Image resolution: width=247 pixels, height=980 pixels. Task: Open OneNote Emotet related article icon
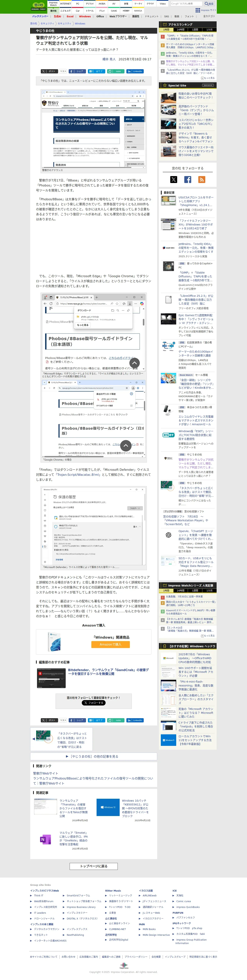tap(46, 839)
